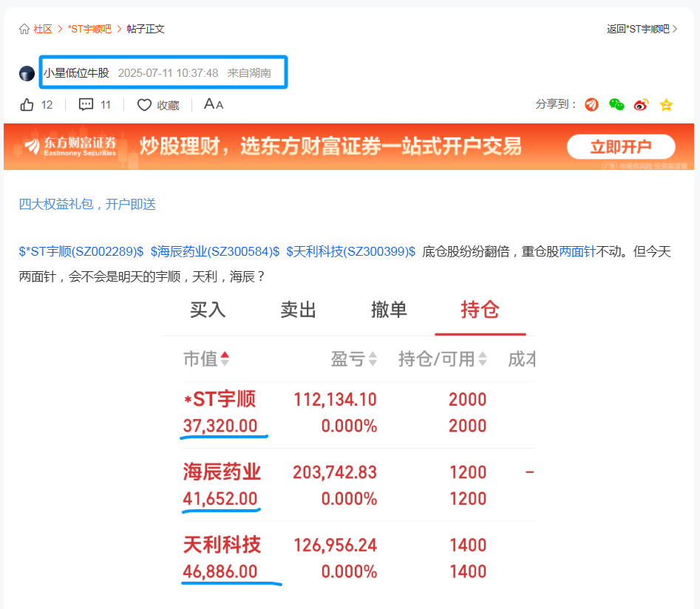Click the 天利科技 holding name
The image size is (700, 609).
(222, 545)
